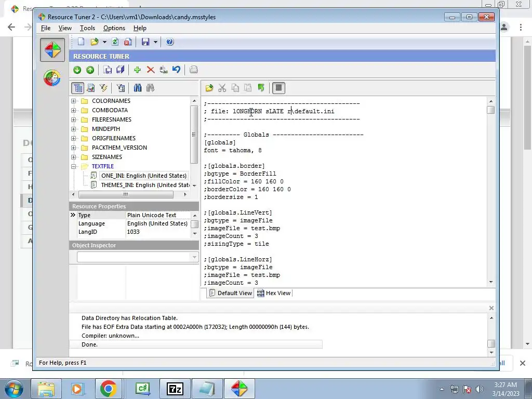The image size is (532, 399).
Task: Click the resource image viewer icon
Action: 90,88
